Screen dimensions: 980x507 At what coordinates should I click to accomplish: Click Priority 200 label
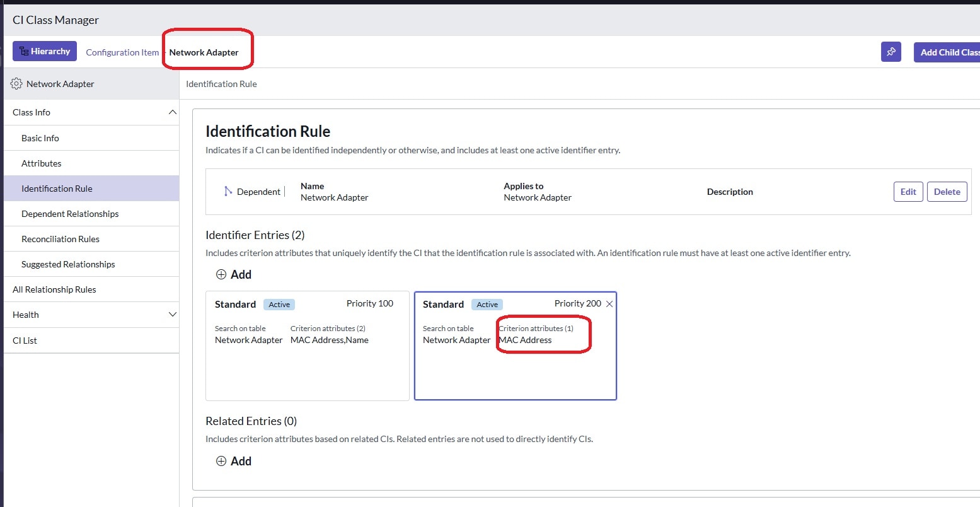pyautogui.click(x=578, y=303)
